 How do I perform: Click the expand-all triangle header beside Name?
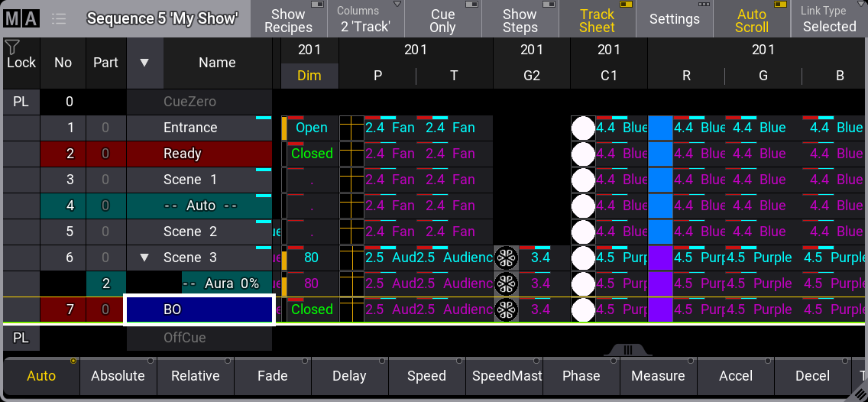pos(144,63)
